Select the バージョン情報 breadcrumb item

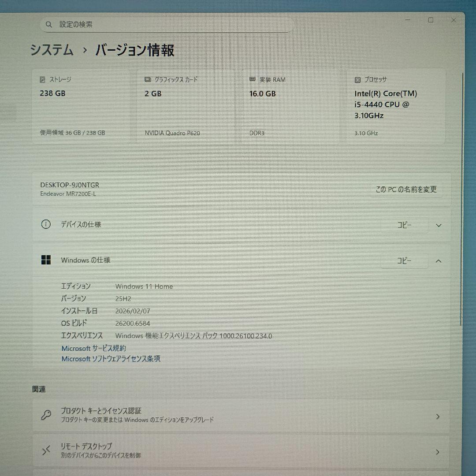click(133, 51)
